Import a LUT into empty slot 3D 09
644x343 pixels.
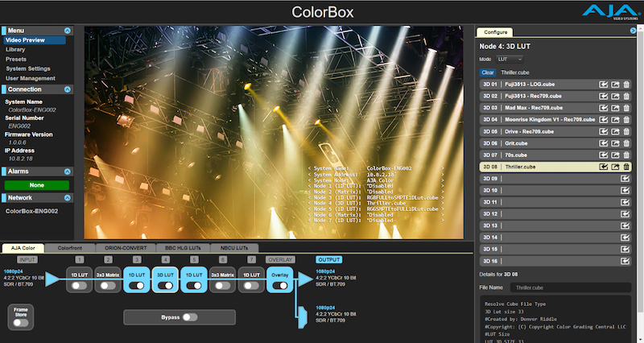[625, 179]
